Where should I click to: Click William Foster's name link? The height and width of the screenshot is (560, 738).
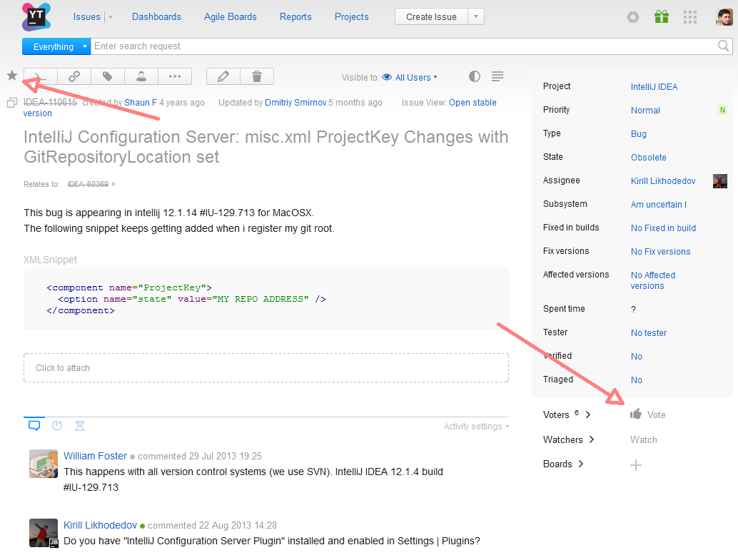pyautogui.click(x=95, y=456)
